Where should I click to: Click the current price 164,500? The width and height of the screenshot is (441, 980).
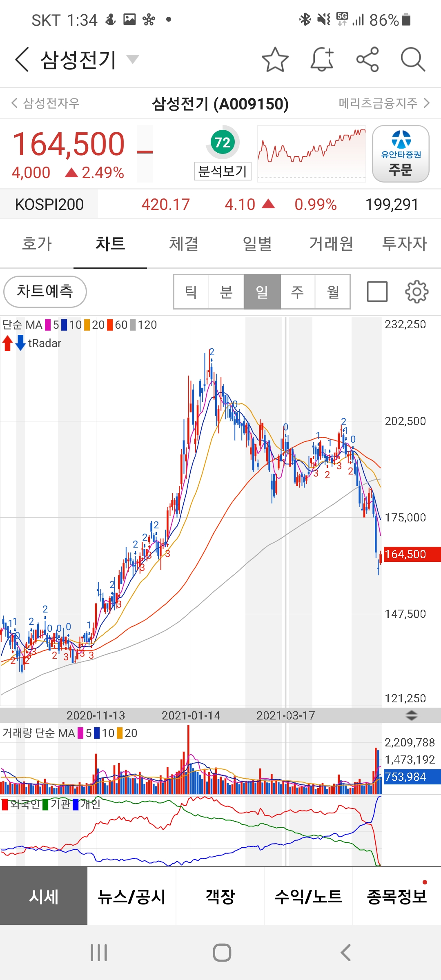pyautogui.click(x=69, y=144)
